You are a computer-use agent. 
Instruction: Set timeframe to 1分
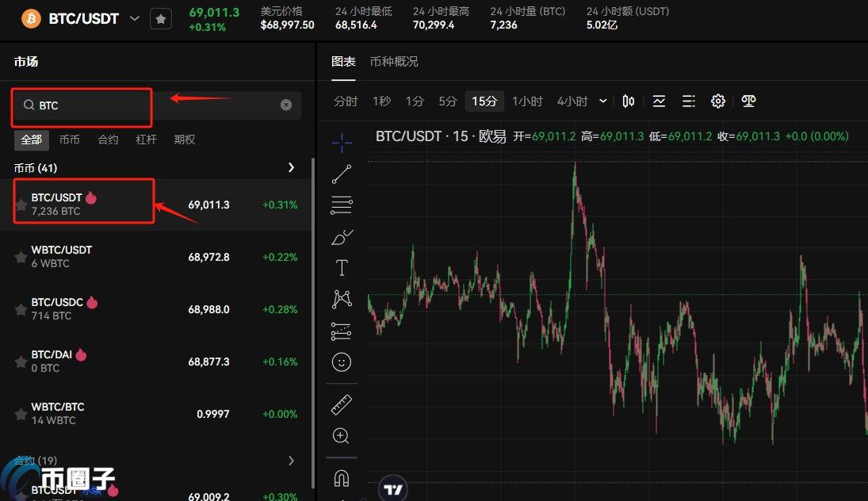[x=415, y=101]
